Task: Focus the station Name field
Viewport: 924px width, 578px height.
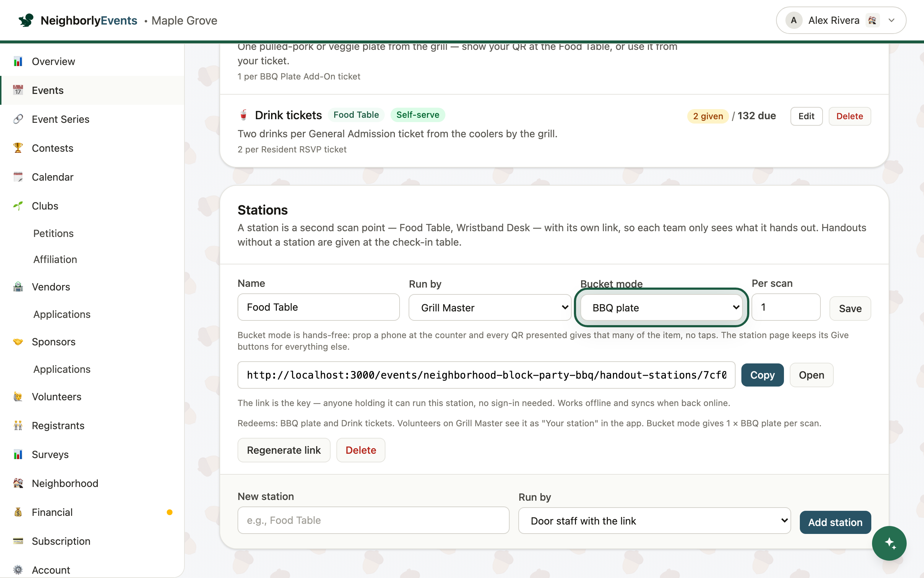Action: click(318, 307)
